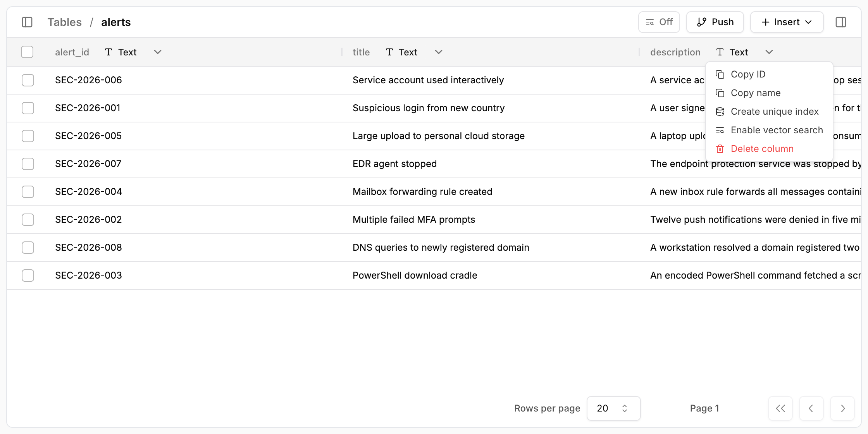
Task: Click cell 'PowerShell download cradle'
Action: 415,276
